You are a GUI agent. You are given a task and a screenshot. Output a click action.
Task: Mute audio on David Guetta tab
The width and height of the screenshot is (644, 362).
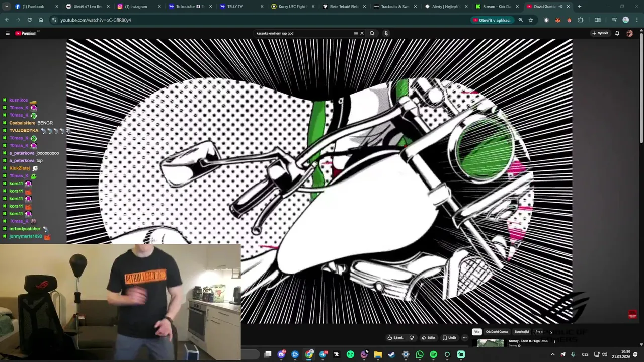tap(560, 7)
